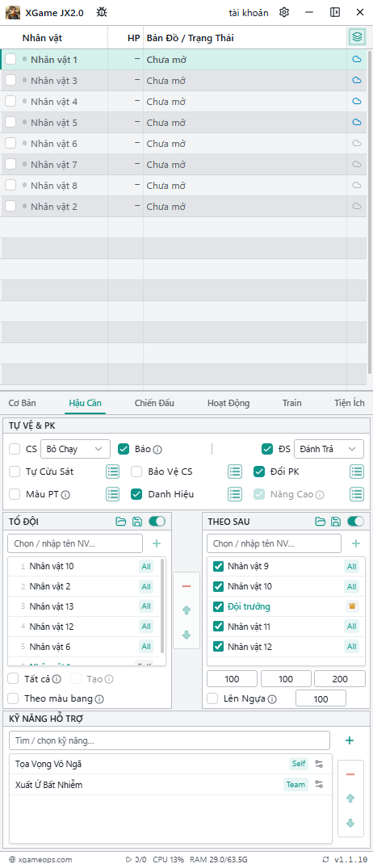
Task: Click the Tìm / chọn kỹ năng search field
Action: [x=170, y=740]
